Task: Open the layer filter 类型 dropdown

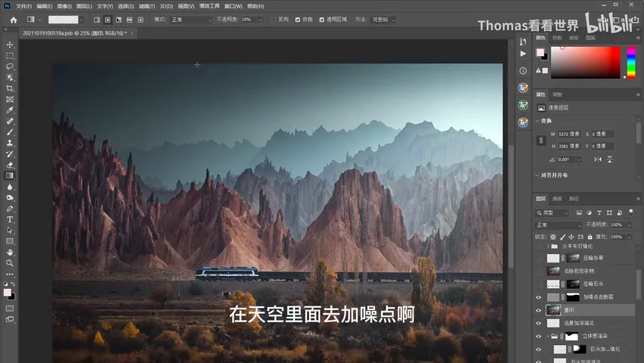Action: (552, 213)
